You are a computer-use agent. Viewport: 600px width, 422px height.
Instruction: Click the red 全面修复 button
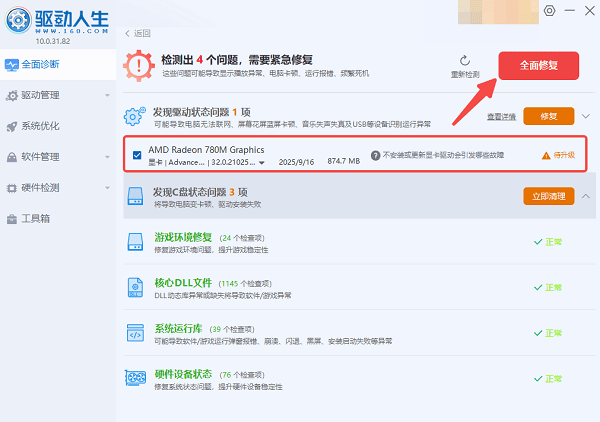pos(538,67)
